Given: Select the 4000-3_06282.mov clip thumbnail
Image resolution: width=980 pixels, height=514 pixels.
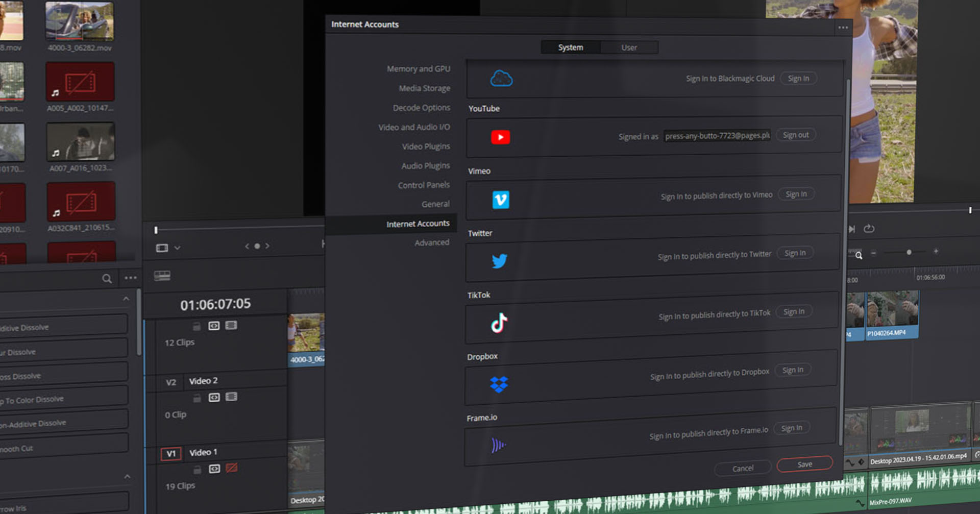Looking at the screenshot, I should coord(80,21).
